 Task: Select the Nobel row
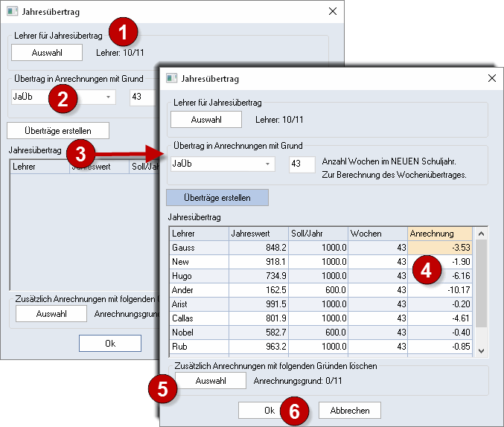click(321, 333)
